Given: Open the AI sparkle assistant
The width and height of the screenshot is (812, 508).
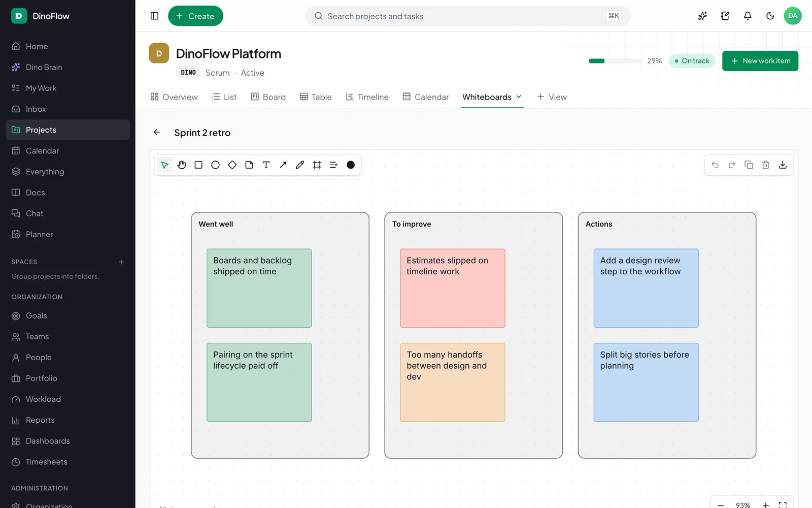Looking at the screenshot, I should [702, 16].
